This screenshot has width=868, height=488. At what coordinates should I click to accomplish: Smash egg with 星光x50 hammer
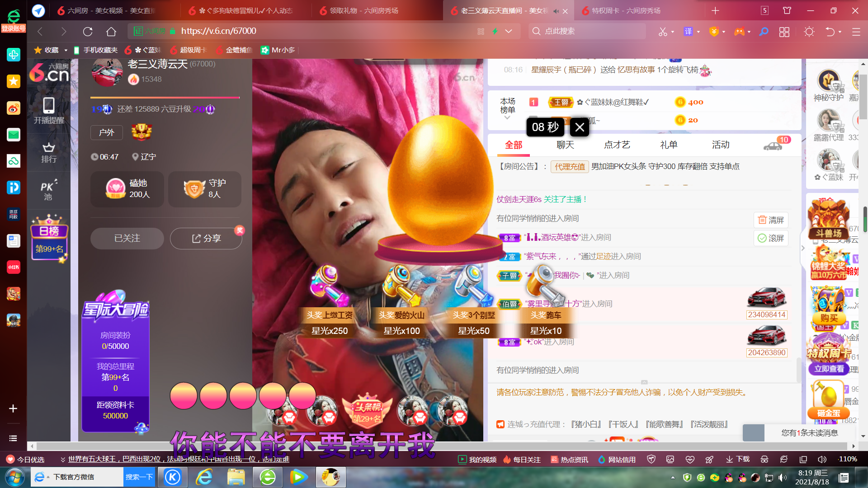coord(473,300)
